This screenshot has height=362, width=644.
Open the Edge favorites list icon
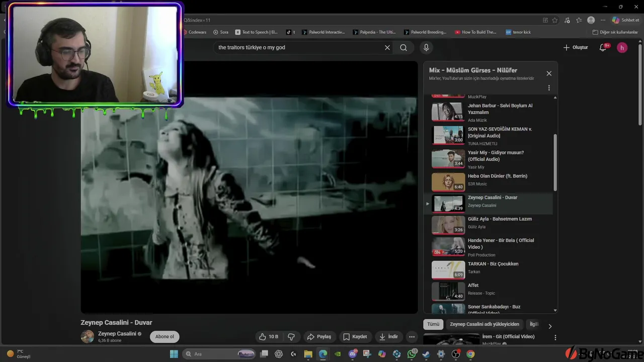pyautogui.click(x=579, y=20)
